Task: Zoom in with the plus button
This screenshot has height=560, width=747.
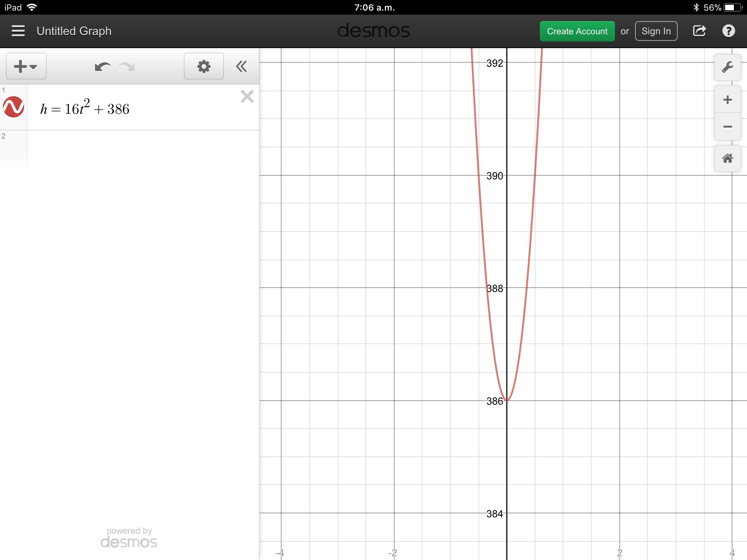Action: tap(727, 100)
